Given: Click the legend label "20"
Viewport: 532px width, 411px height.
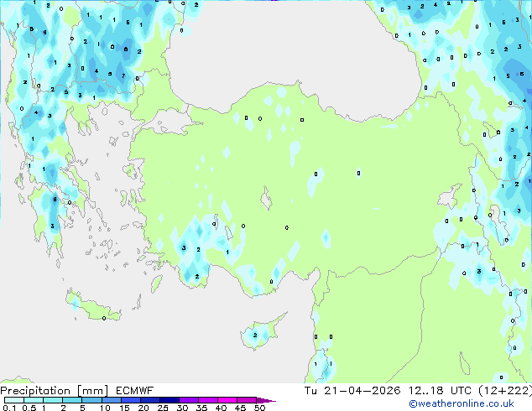Looking at the screenshot, I should 143,408.
